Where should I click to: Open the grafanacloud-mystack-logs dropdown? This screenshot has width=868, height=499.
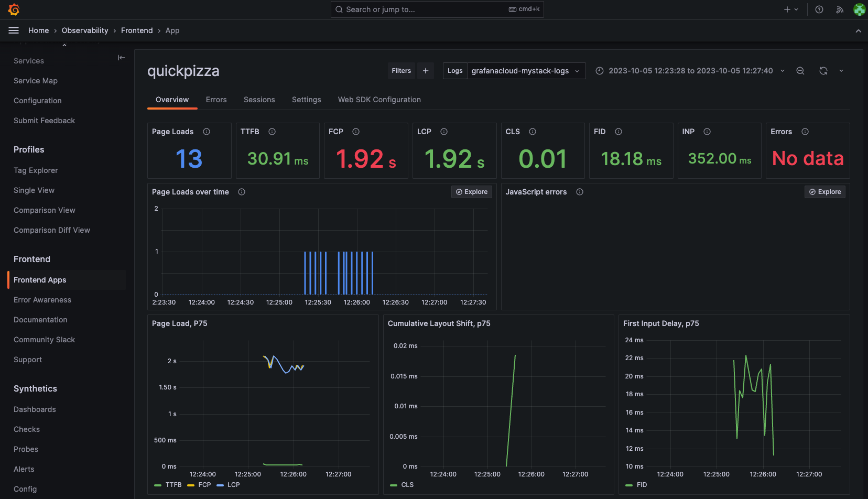[x=526, y=71]
